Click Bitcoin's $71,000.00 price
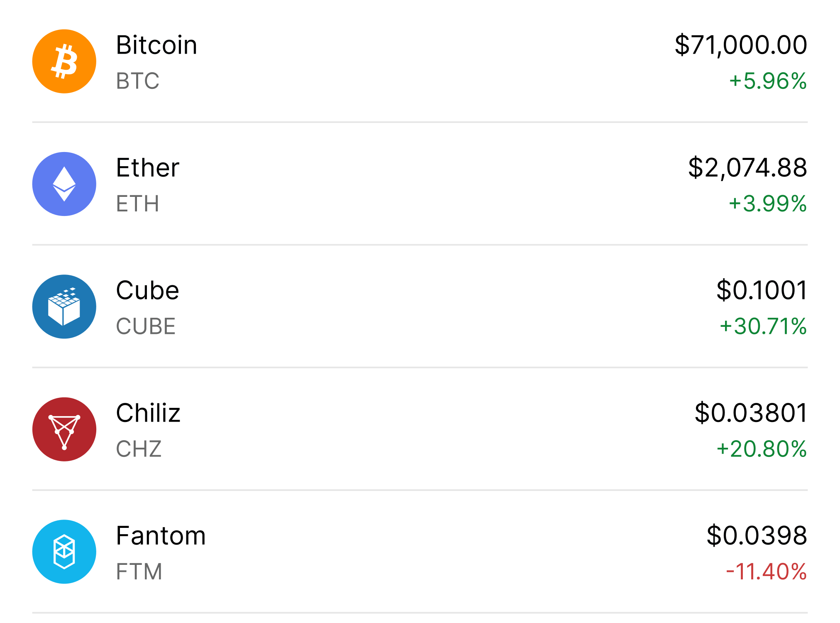Image resolution: width=840 pixels, height=623 pixels. pyautogui.click(x=741, y=45)
